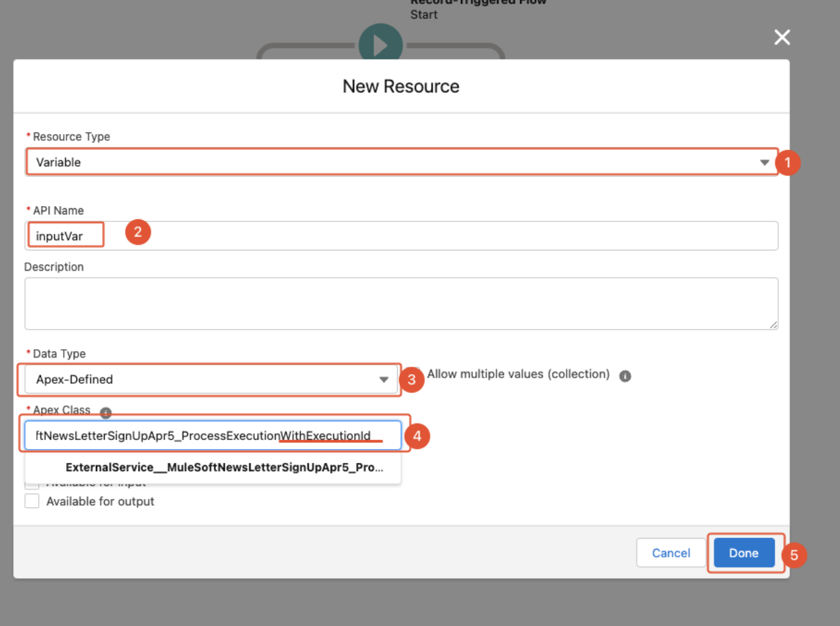Click the Description box resize handle
The height and width of the screenshot is (626, 840).
coord(773,324)
